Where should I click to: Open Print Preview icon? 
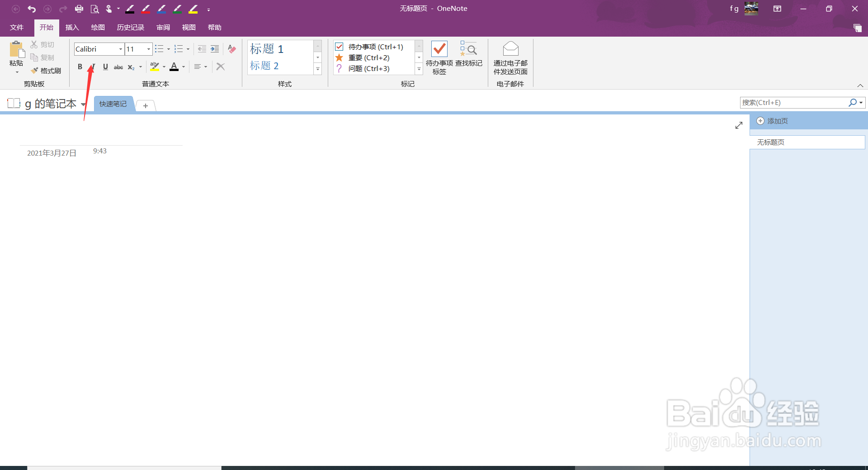click(x=94, y=9)
